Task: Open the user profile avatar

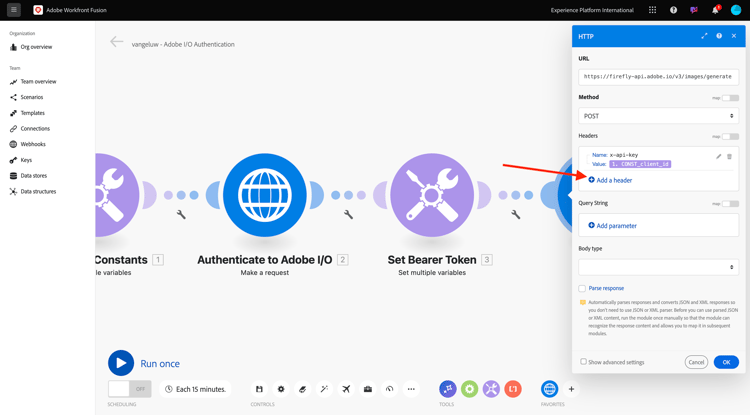Action: tap(736, 10)
